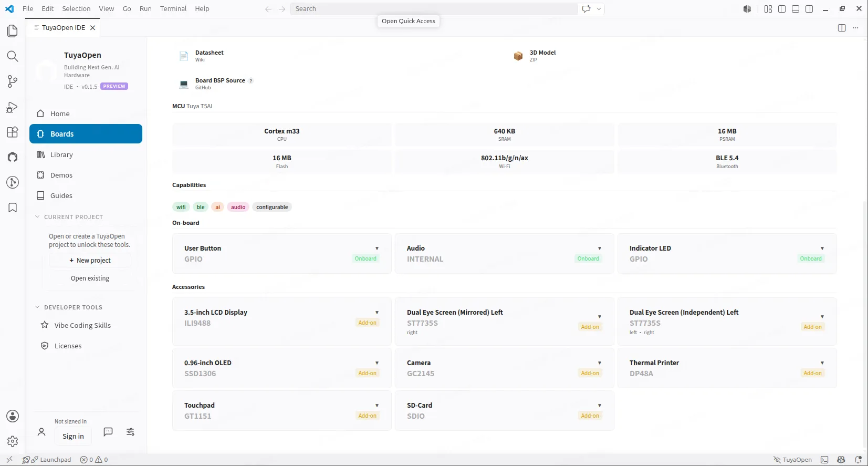Image resolution: width=868 pixels, height=466 pixels.
Task: Expand the Indicator LED card
Action: click(x=822, y=248)
